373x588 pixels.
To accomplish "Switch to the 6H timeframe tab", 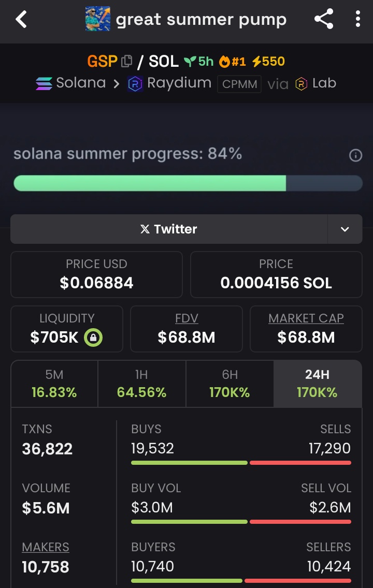I will click(x=229, y=384).
